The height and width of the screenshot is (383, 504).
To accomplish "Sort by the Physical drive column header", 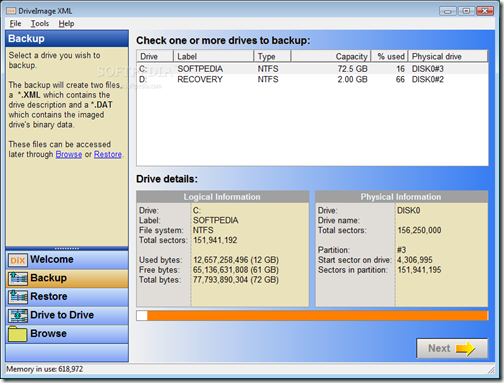I will tap(448, 56).
